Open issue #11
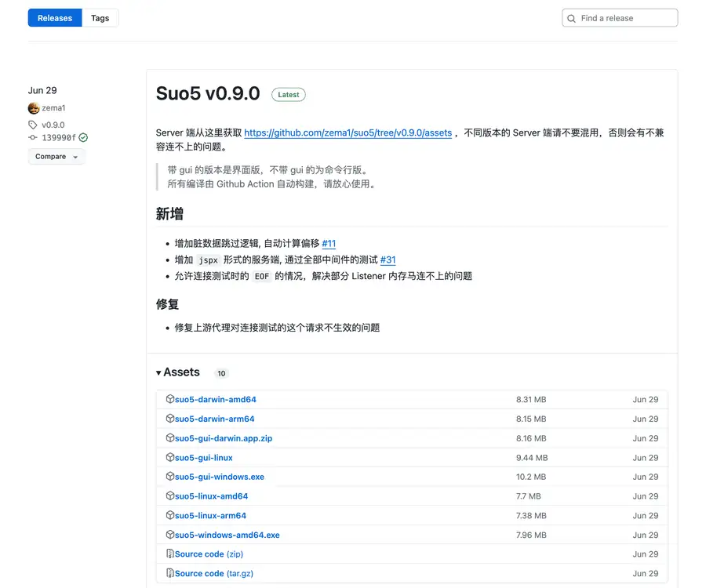706x588 pixels. click(328, 243)
